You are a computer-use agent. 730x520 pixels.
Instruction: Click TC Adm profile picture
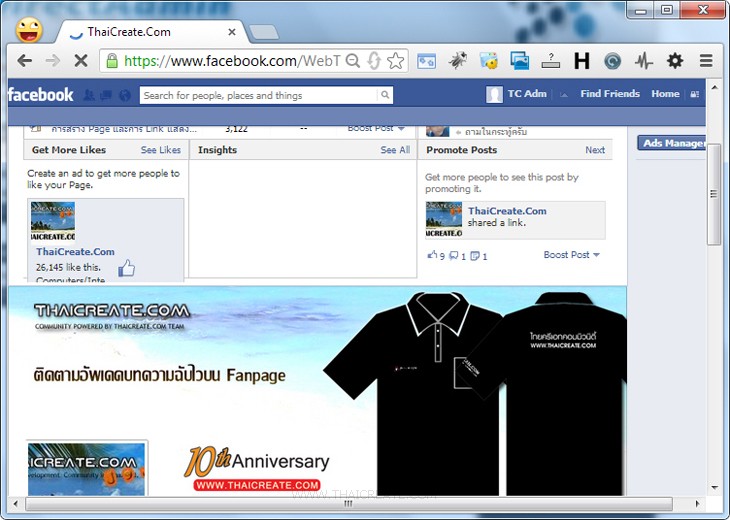point(494,95)
